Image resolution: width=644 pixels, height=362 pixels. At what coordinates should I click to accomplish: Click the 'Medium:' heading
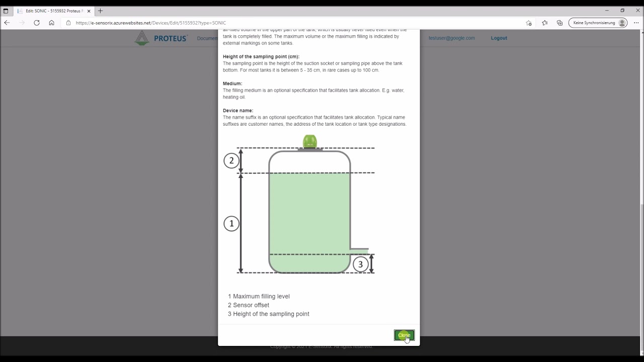click(x=232, y=83)
